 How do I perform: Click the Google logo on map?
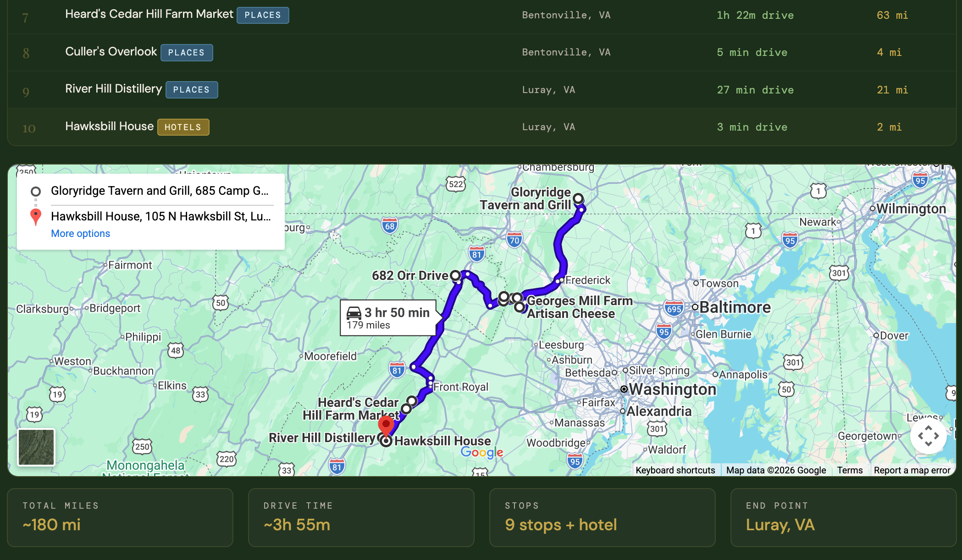481,452
